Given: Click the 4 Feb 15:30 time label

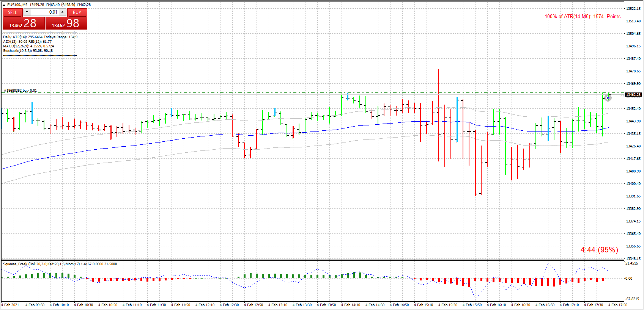Looking at the screenshot, I should pyautogui.click(x=448, y=305).
